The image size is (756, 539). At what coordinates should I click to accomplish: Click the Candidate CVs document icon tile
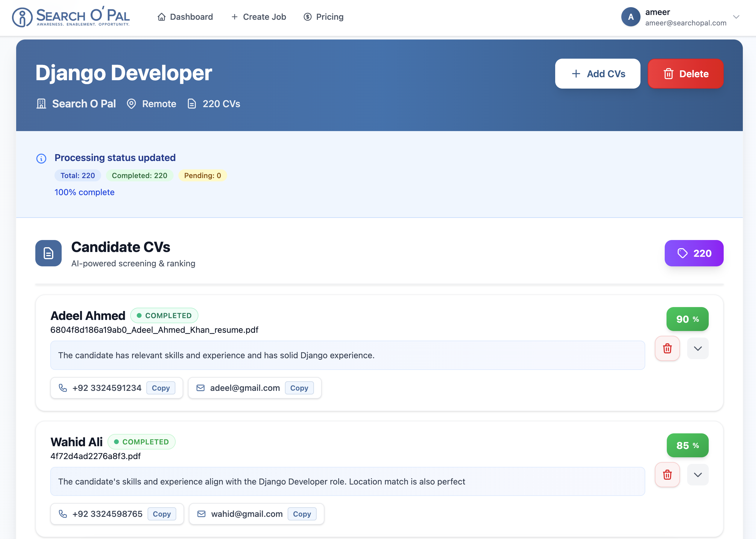48,253
